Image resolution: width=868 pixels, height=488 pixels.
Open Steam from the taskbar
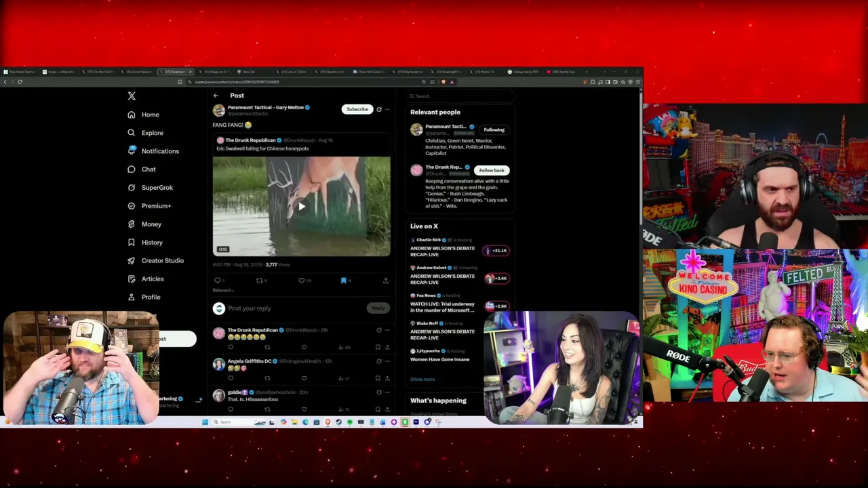338,422
